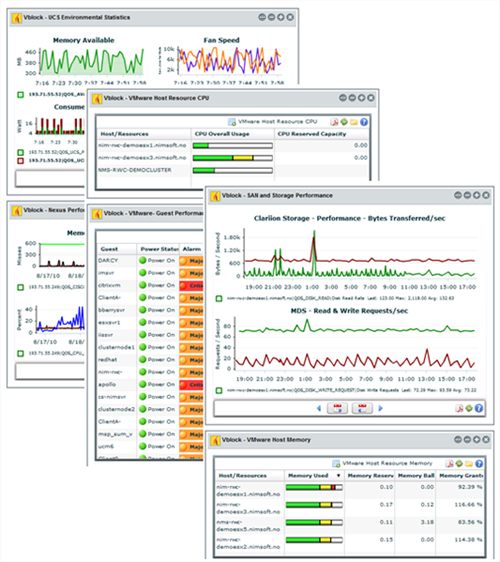The width and height of the screenshot is (500, 562).
Task: Click major alarm cell for DARCY
Action: [x=191, y=261]
